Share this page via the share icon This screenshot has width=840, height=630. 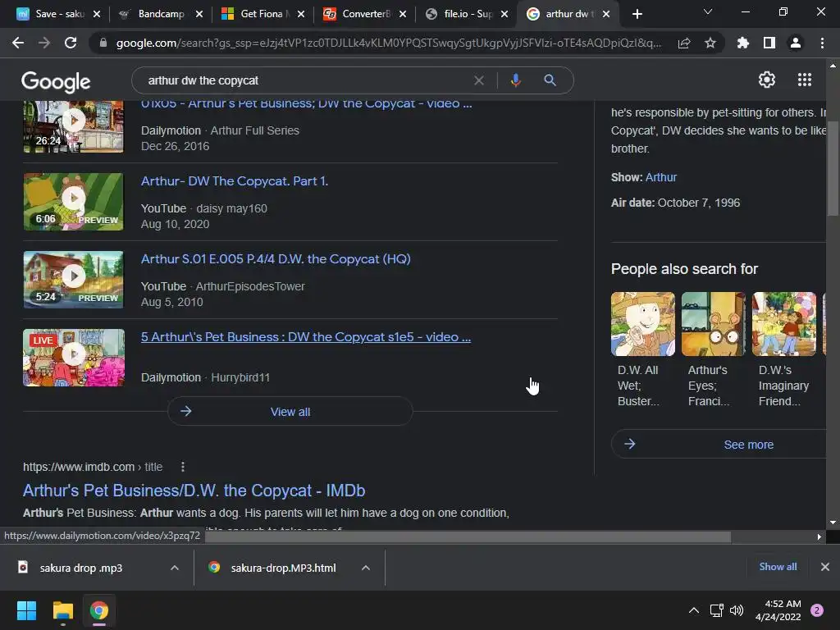point(684,43)
